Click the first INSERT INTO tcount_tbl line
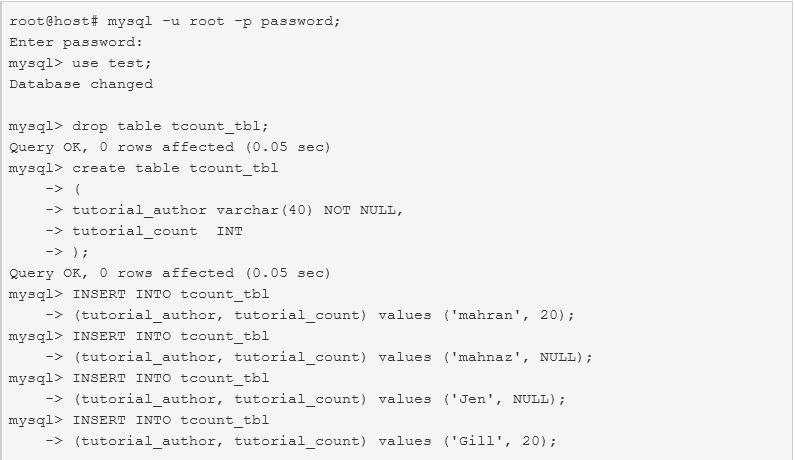The height and width of the screenshot is (460, 795). pyautogui.click(x=171, y=294)
